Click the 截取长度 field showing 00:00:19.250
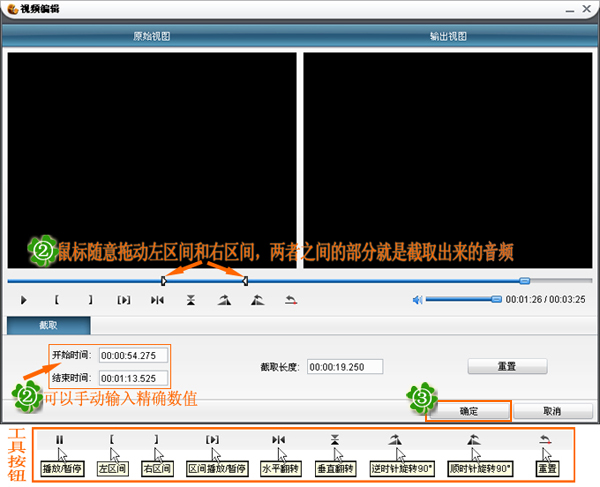 pyautogui.click(x=345, y=367)
